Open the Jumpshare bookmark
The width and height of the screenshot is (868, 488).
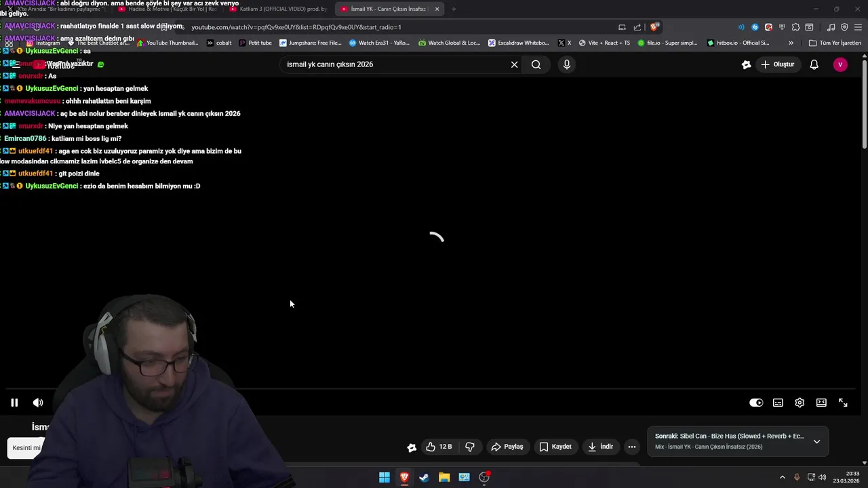click(x=311, y=43)
